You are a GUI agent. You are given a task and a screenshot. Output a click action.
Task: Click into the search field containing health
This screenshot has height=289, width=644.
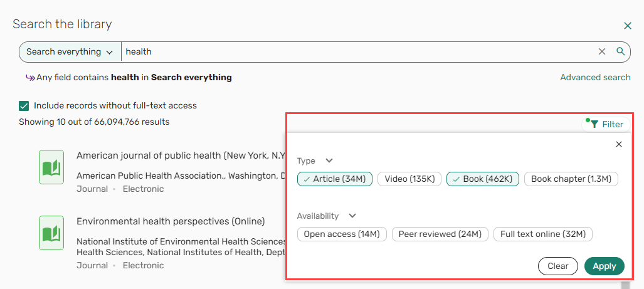pyautogui.click(x=357, y=52)
